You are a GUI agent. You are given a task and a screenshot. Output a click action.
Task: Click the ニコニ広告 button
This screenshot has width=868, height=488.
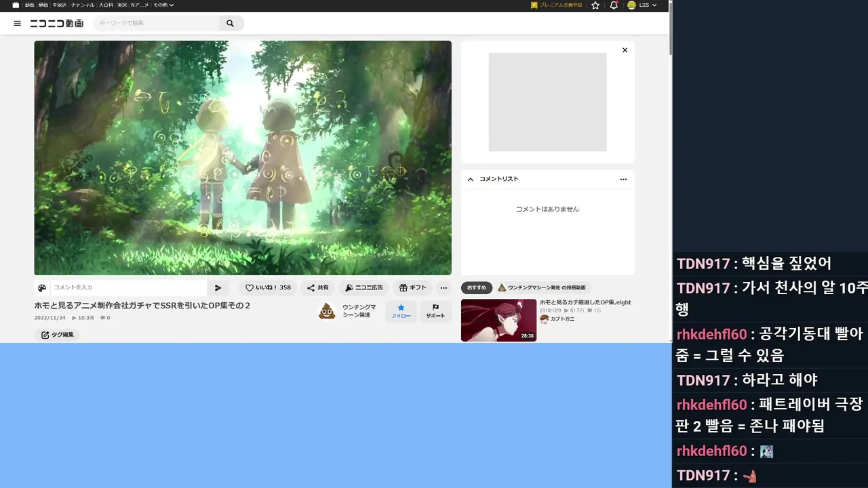tap(363, 287)
